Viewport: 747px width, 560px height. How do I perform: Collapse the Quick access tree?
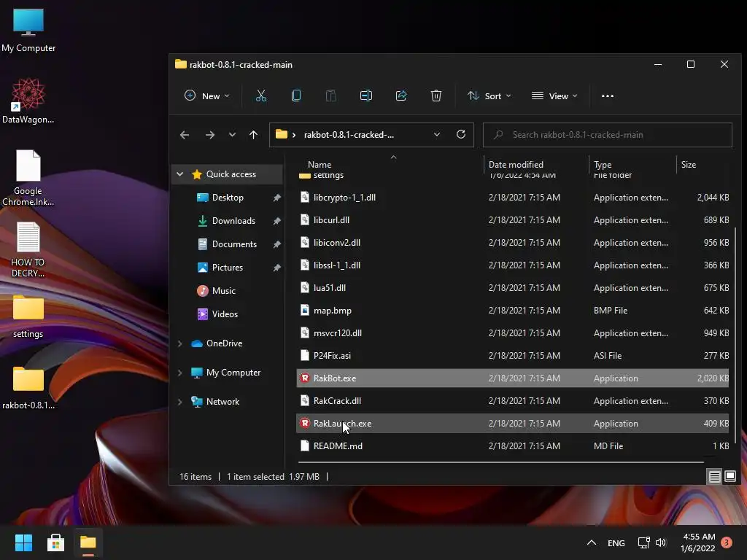coord(180,174)
